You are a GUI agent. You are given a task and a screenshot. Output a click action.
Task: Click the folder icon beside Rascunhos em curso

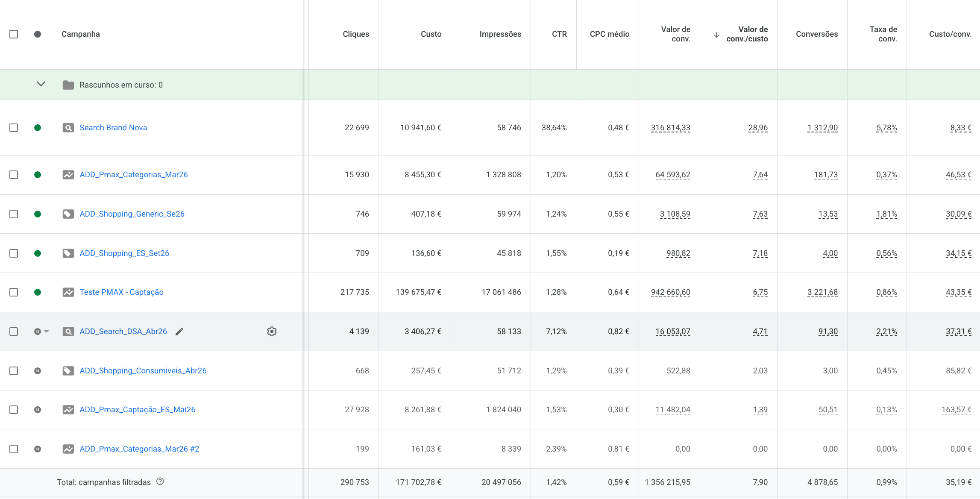point(68,85)
